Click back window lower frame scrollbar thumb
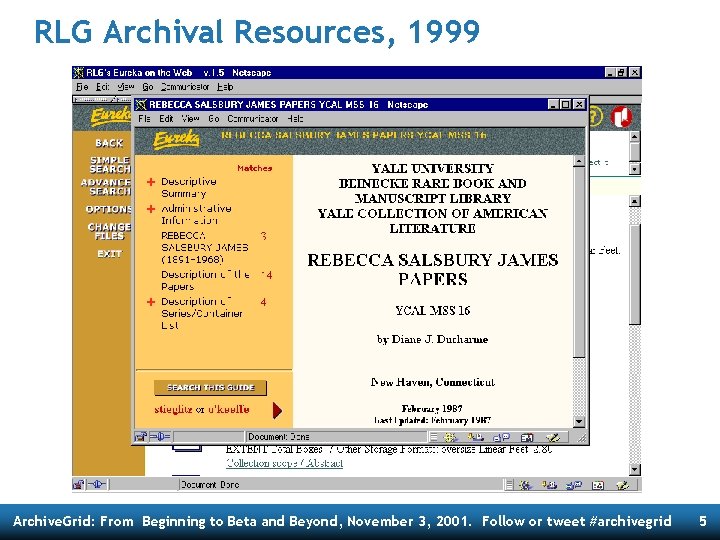Image resolution: width=720 pixels, height=540 pixels. [635, 275]
